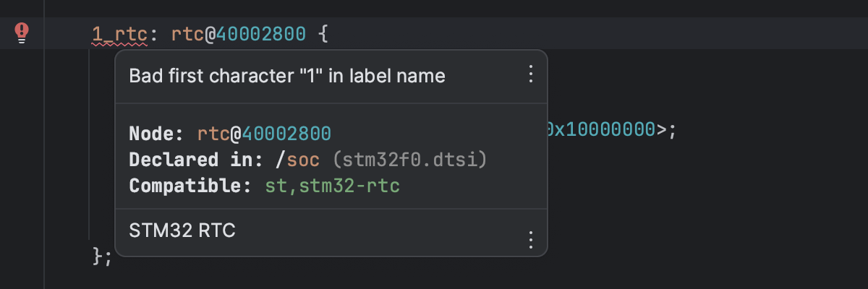The height and width of the screenshot is (289, 868).
Task: Click the closing brace and semicolon
Action: click(x=103, y=256)
